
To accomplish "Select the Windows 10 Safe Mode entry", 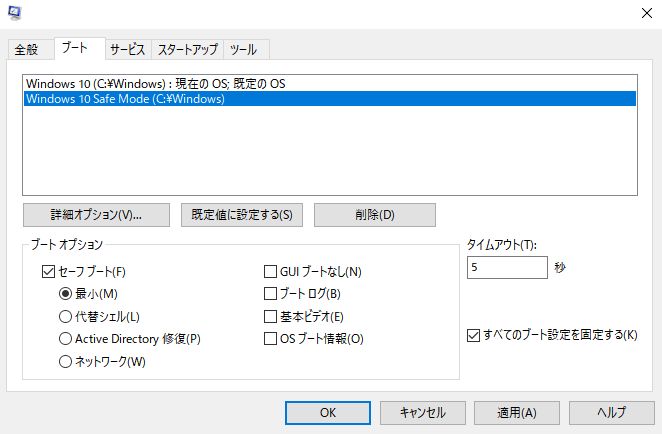I will (125, 99).
